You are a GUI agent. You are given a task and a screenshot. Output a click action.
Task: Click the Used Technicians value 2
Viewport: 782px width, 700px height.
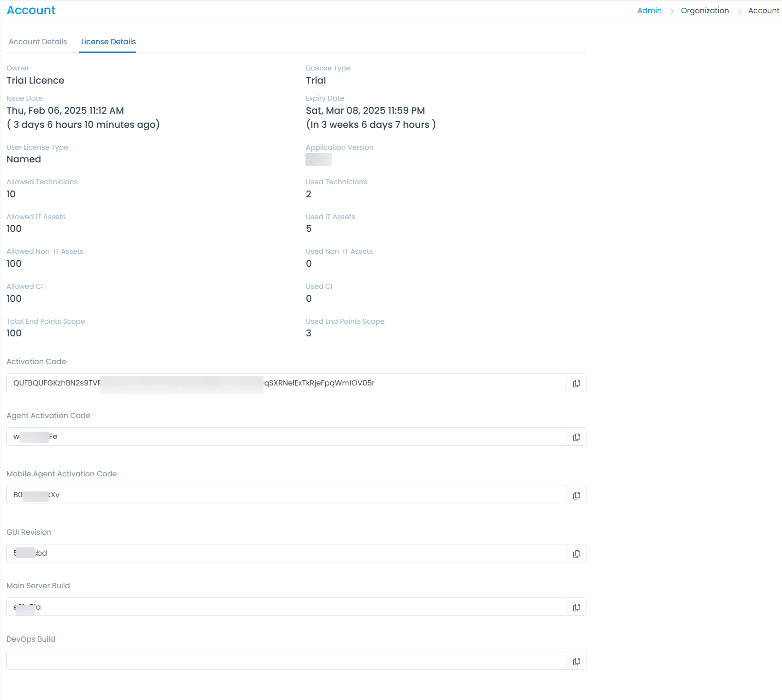point(308,194)
